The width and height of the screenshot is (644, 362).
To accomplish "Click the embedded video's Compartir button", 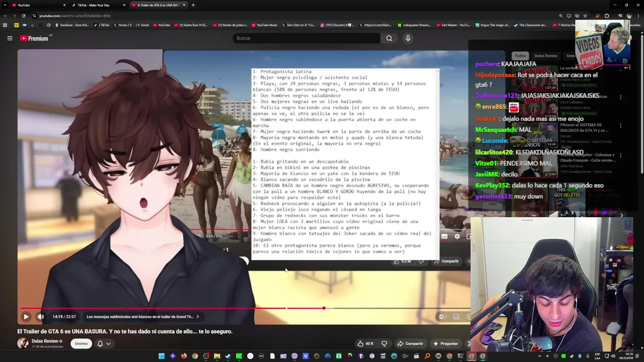I will click(x=447, y=261).
